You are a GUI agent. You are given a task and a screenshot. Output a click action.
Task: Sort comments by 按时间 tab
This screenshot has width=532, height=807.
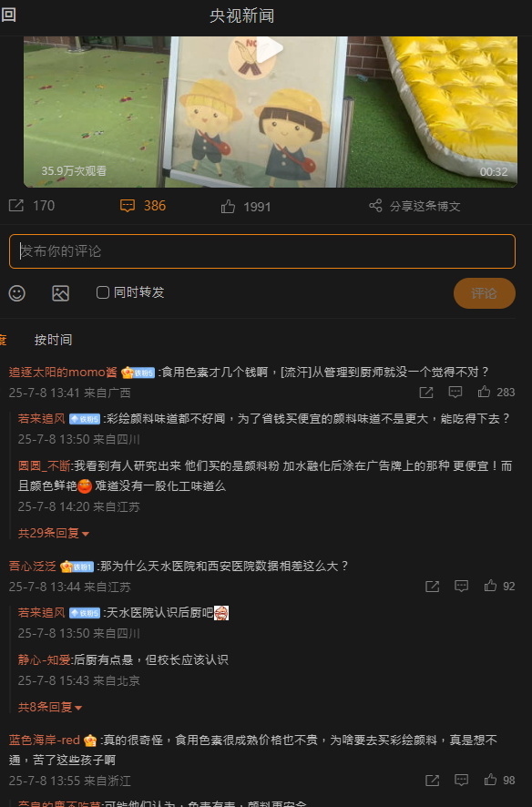click(x=53, y=340)
